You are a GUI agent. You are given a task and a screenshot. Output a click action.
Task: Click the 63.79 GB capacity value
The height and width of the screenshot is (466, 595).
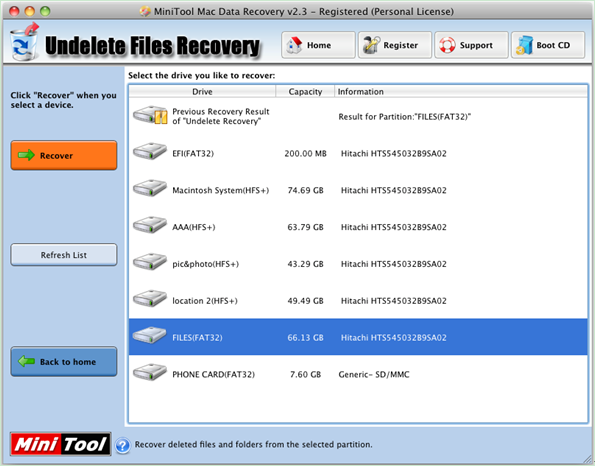point(305,227)
